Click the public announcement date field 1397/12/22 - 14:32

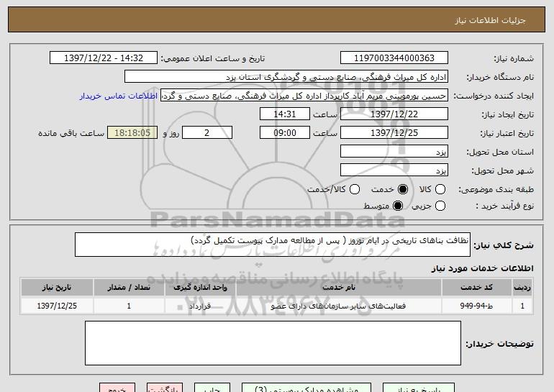pos(104,58)
